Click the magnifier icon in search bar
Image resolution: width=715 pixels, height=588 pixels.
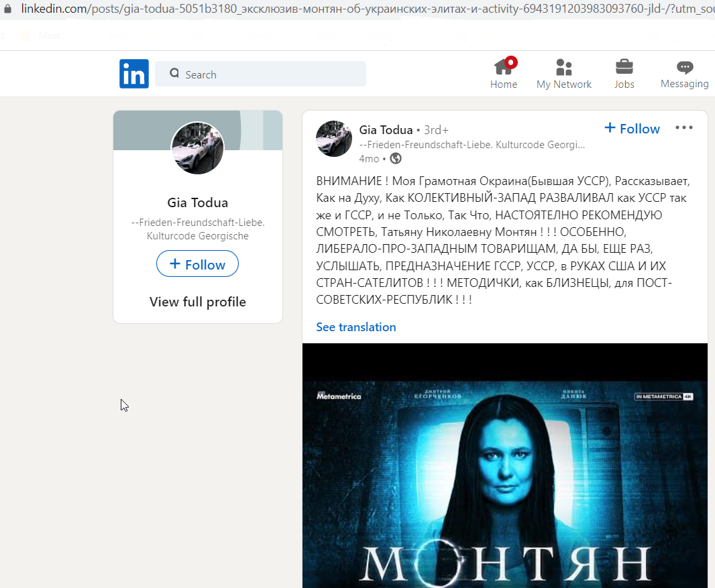[174, 73]
